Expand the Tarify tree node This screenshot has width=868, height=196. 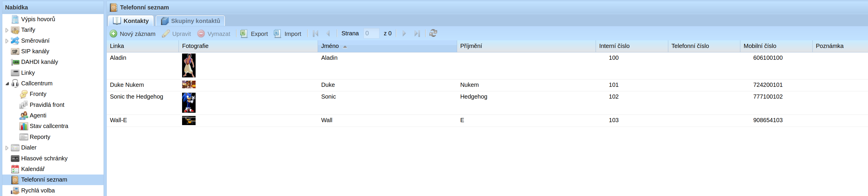point(7,30)
